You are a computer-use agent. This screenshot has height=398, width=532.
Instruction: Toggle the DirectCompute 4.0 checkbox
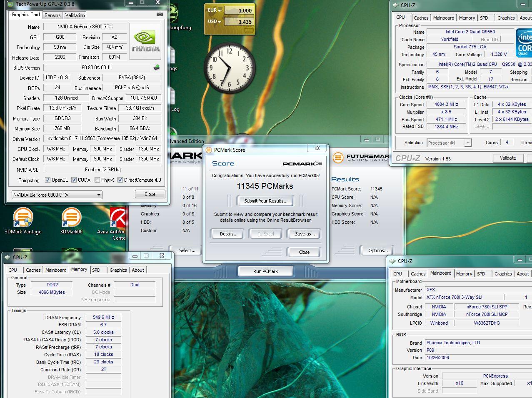click(x=120, y=180)
